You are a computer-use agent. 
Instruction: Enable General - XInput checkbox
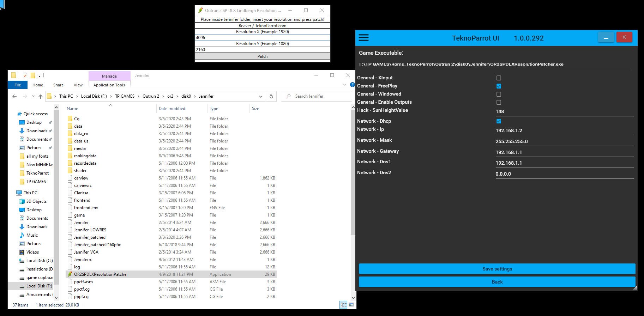point(499,78)
